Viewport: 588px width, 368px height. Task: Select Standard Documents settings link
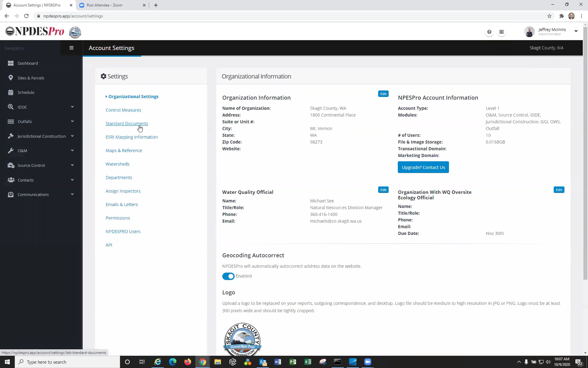point(127,123)
